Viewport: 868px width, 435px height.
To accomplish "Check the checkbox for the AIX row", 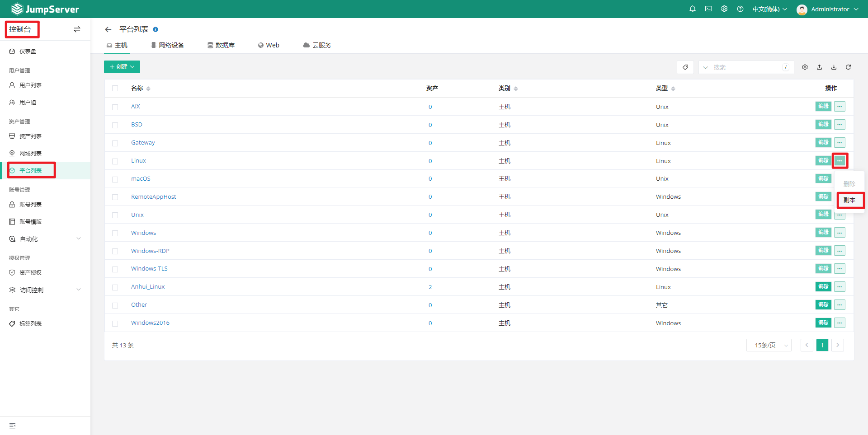I will (x=115, y=107).
